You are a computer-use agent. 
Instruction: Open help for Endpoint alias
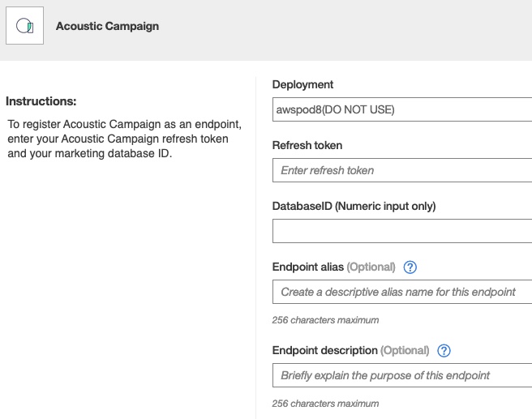pyautogui.click(x=410, y=267)
